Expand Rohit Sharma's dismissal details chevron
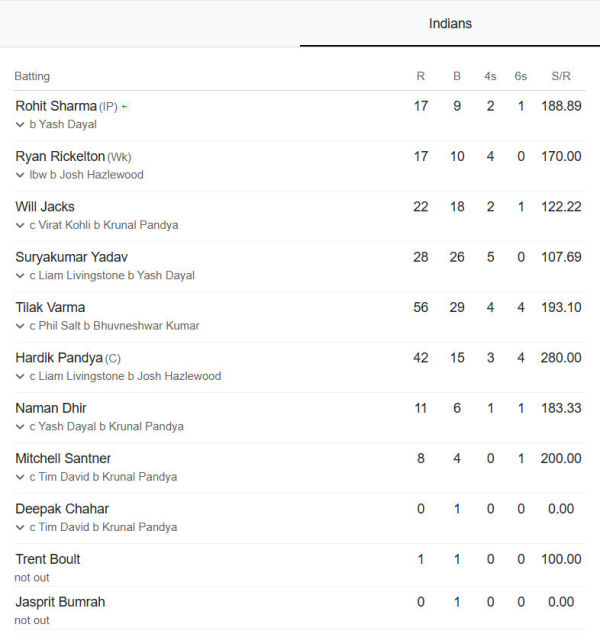The height and width of the screenshot is (634, 600). [20, 125]
